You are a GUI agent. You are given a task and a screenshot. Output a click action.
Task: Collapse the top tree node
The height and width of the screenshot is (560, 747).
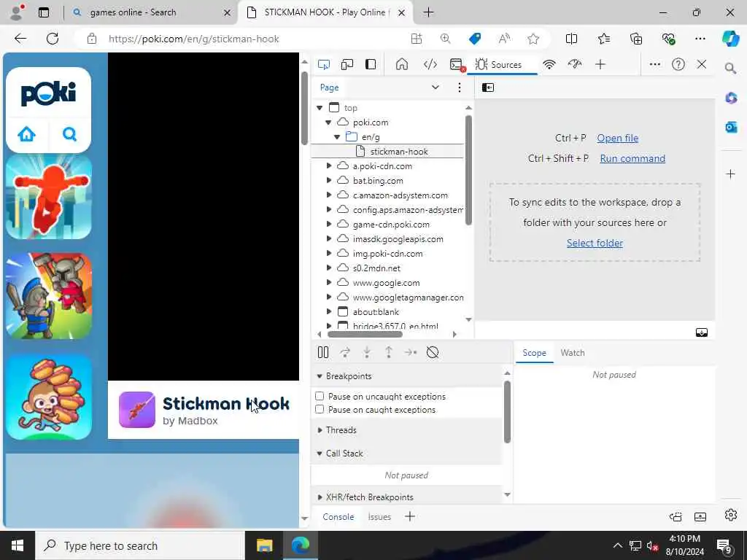click(320, 108)
